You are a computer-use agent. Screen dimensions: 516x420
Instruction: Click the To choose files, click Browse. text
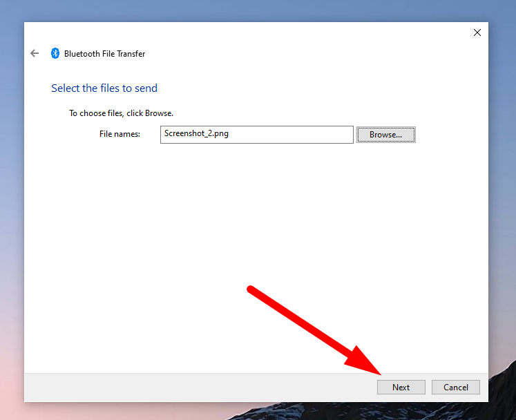pyautogui.click(x=121, y=113)
